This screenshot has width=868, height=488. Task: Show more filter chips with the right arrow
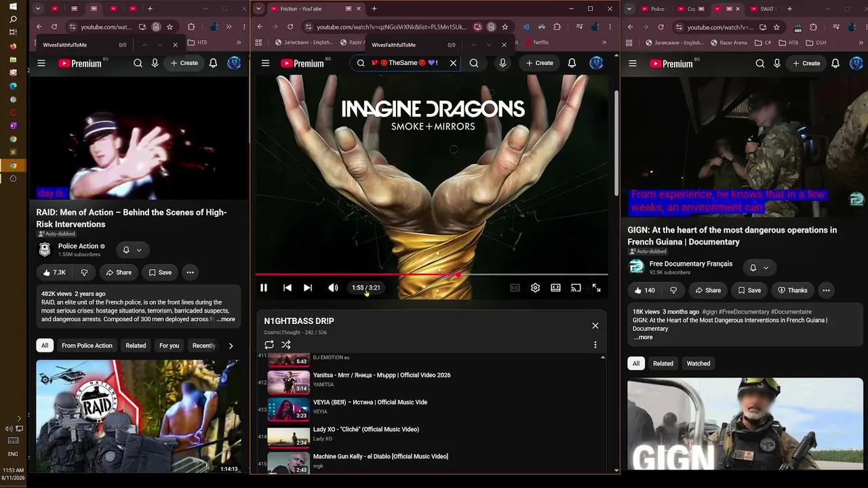pos(231,346)
